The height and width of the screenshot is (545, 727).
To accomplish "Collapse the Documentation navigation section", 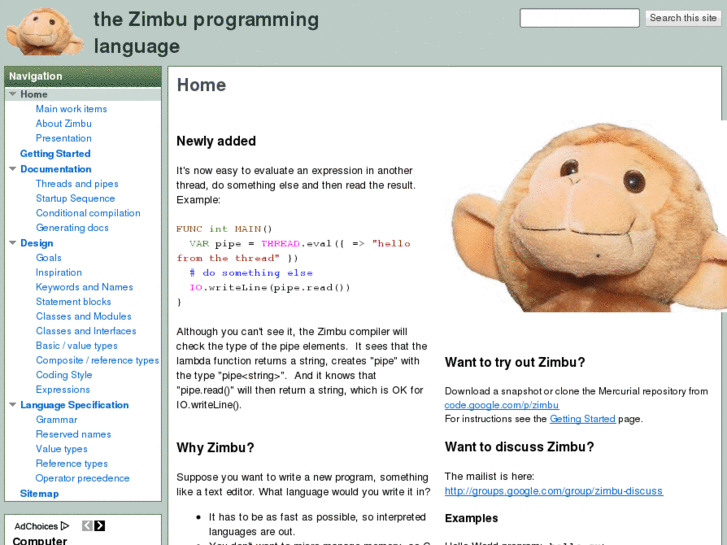I will pyautogui.click(x=13, y=169).
